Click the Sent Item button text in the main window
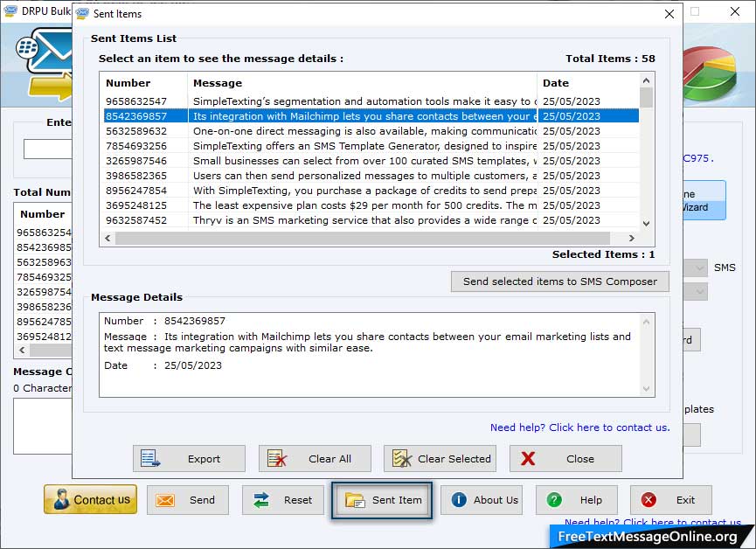This screenshot has height=549, width=756. point(397,500)
